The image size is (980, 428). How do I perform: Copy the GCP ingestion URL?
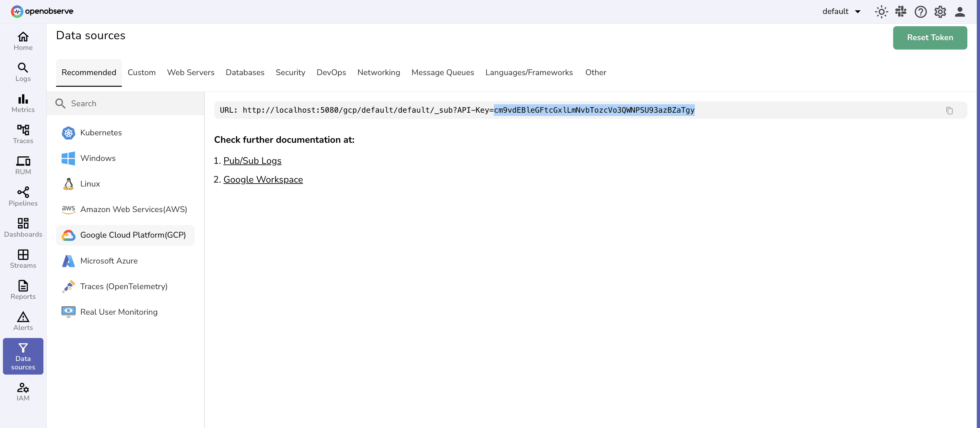pos(950,110)
